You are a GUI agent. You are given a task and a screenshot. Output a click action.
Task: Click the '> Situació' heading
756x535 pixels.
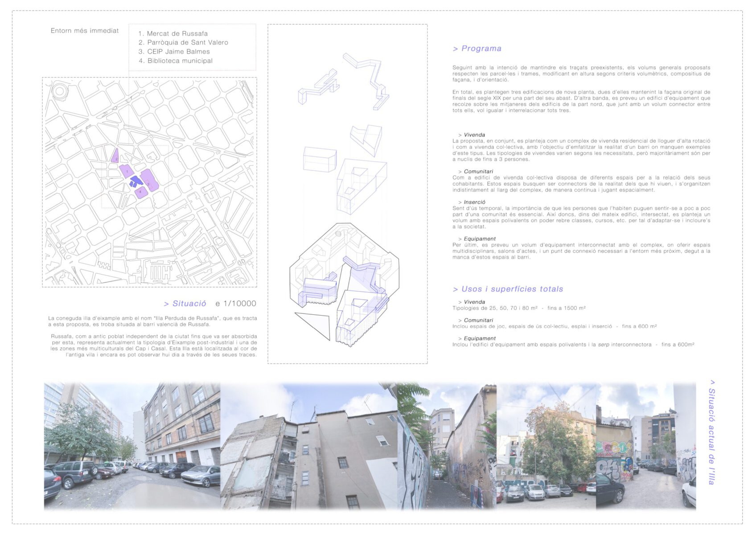pos(185,304)
